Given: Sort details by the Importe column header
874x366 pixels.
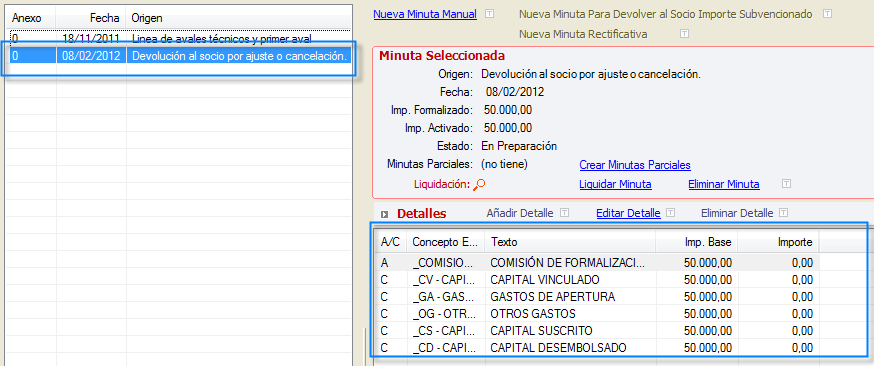Looking at the screenshot, I should [779, 242].
